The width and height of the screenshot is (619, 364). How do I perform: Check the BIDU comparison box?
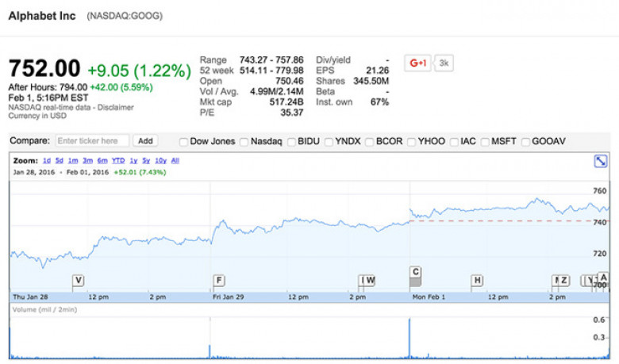click(291, 142)
